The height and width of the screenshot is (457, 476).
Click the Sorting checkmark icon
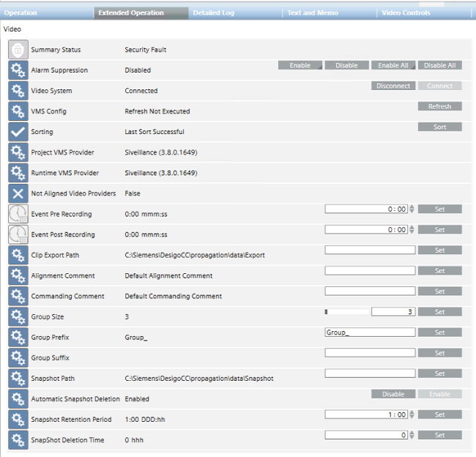pyautogui.click(x=18, y=132)
